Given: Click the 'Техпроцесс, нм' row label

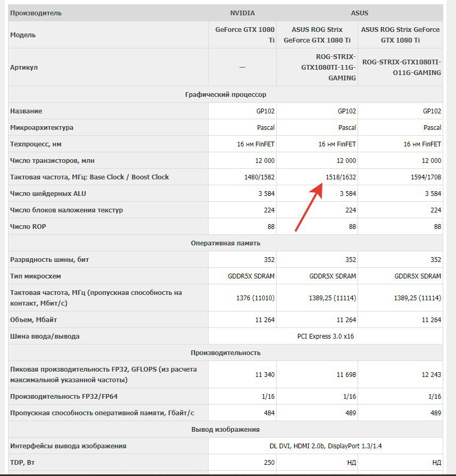Looking at the screenshot, I should point(36,144).
